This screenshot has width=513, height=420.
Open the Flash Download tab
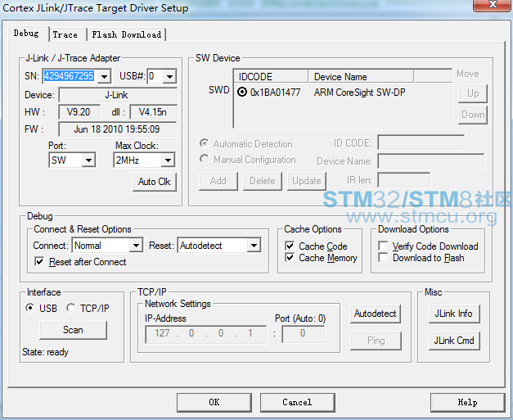point(127,34)
